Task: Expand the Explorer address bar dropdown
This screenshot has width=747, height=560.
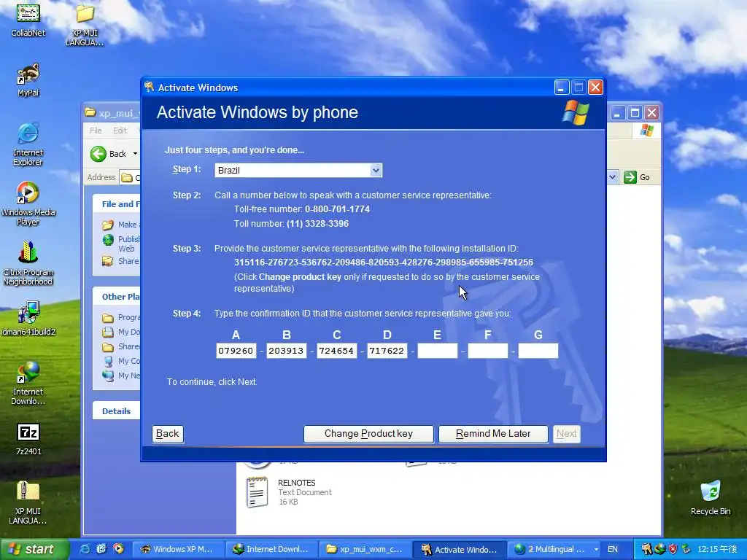Action: [612, 177]
